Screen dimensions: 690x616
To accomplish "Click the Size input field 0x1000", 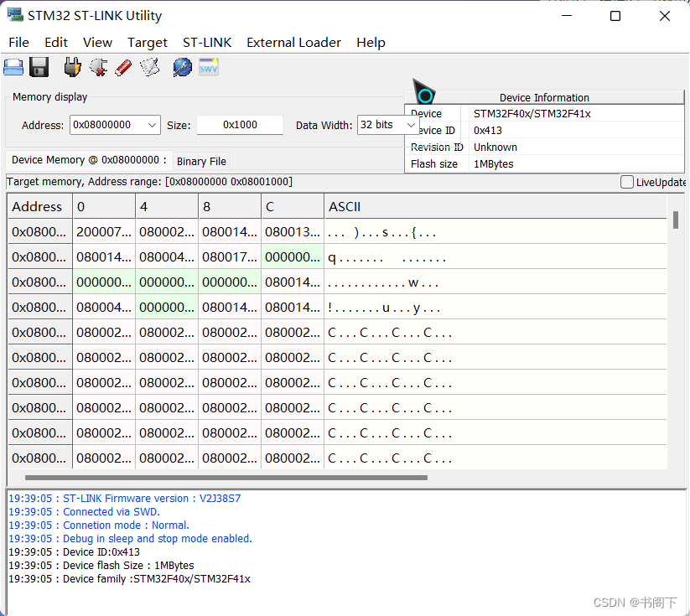I will tap(240, 125).
